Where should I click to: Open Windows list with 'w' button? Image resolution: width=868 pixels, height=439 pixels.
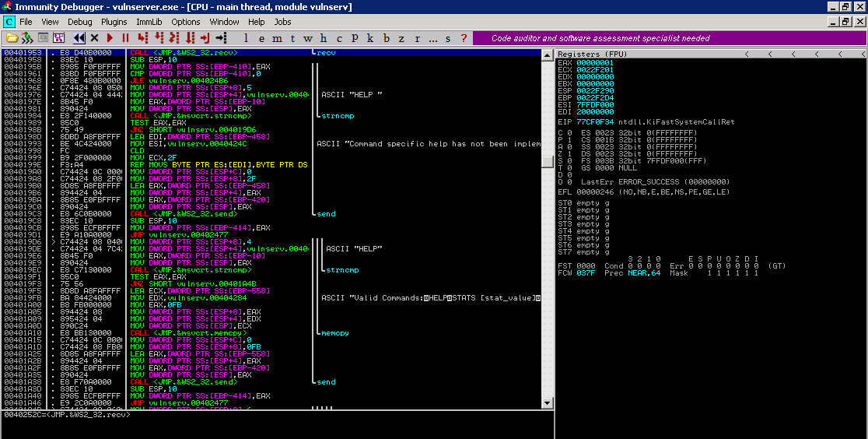[x=308, y=38]
